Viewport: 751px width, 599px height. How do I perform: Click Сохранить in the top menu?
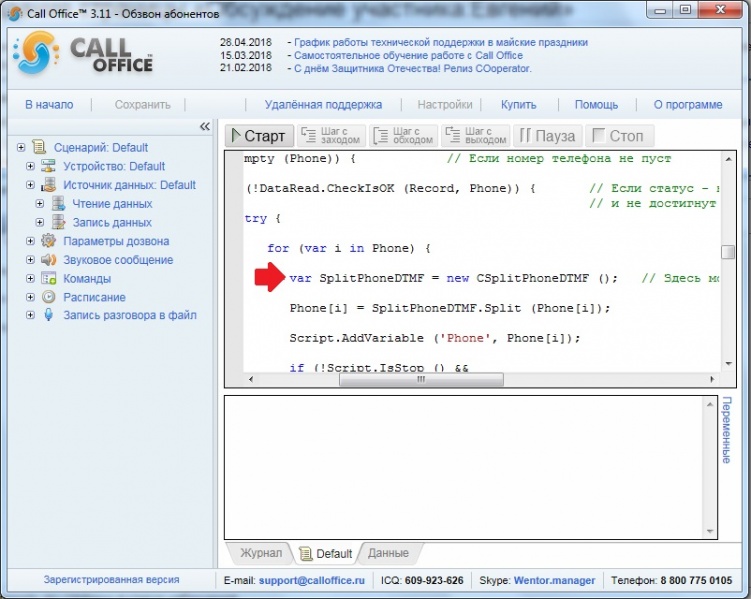(x=142, y=105)
